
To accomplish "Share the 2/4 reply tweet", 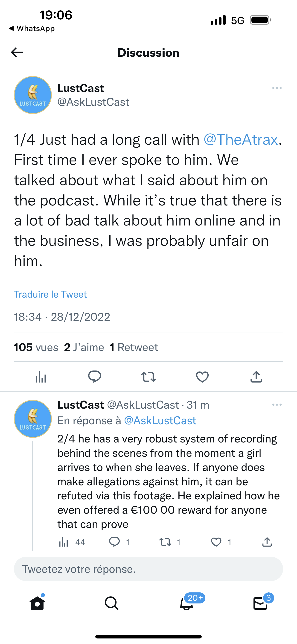I will [267, 542].
